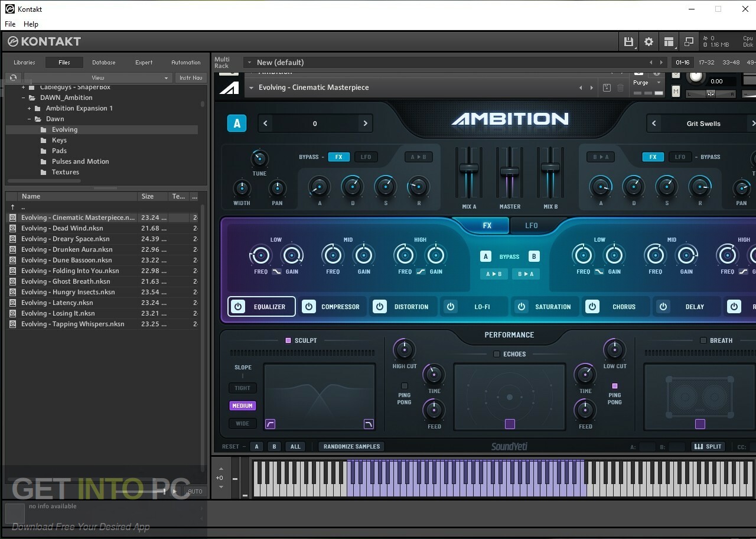Viewport: 756px width, 539px height.
Task: Toggle the Compressor power icon
Action: (308, 307)
